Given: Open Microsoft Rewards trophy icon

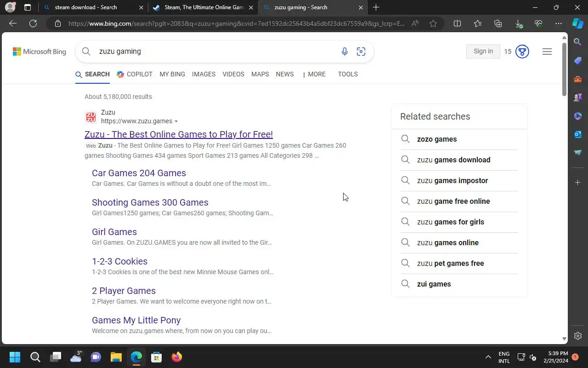Looking at the screenshot, I should coord(522,52).
